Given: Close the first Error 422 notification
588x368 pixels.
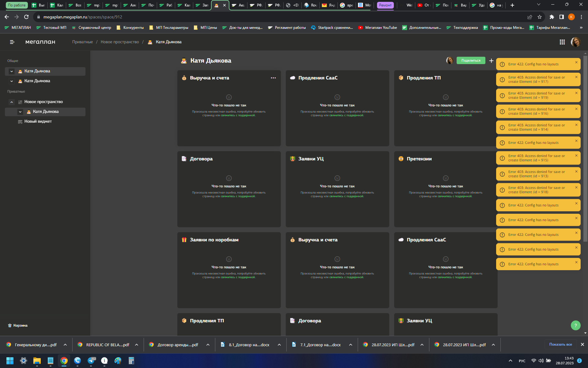Looking at the screenshot, I should coord(576,62).
